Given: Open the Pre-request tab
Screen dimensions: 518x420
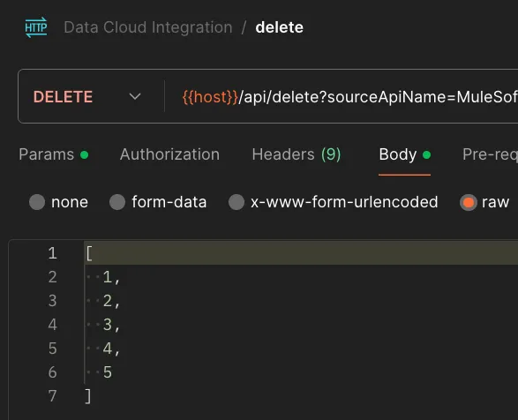Looking at the screenshot, I should tap(491, 154).
